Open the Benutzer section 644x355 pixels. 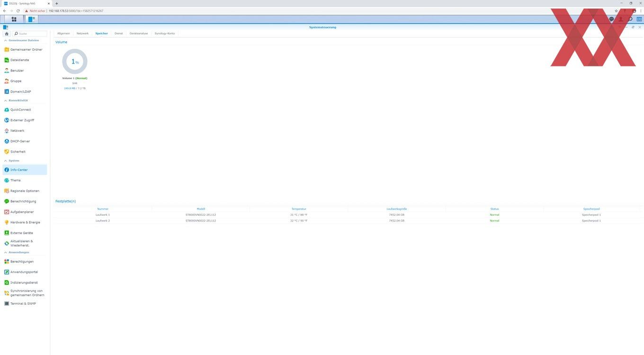[25, 71]
